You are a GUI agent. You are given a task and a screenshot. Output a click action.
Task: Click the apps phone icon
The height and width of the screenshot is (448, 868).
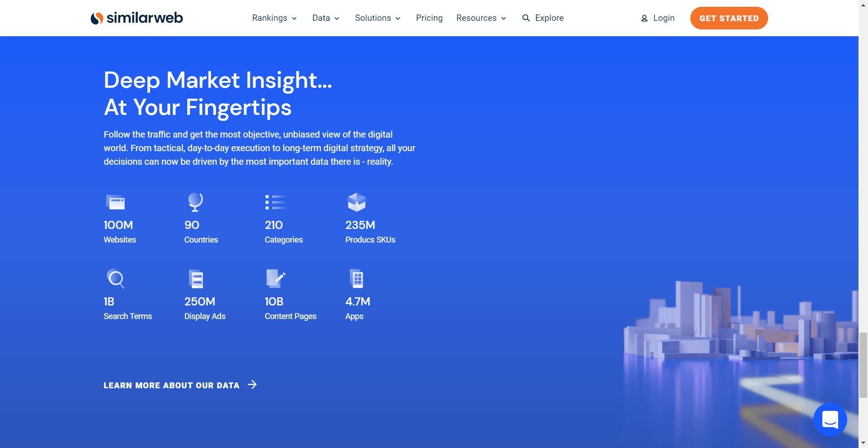coord(357,278)
